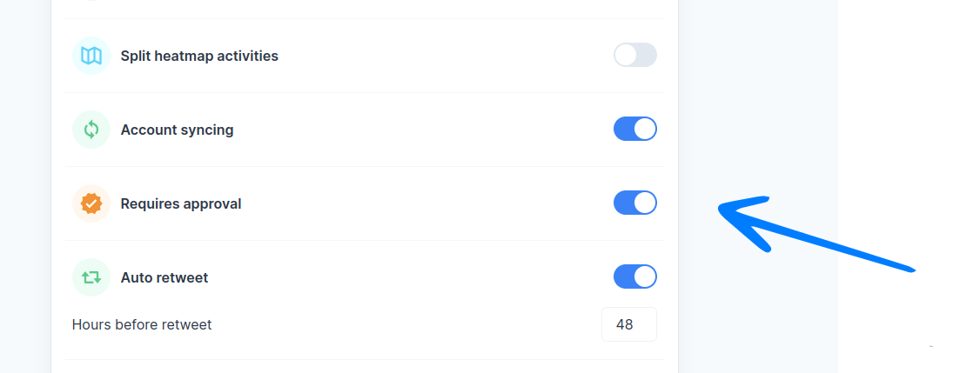This screenshot has height=373, width=980.
Task: Click the Split heatmap map icon
Action: click(91, 56)
